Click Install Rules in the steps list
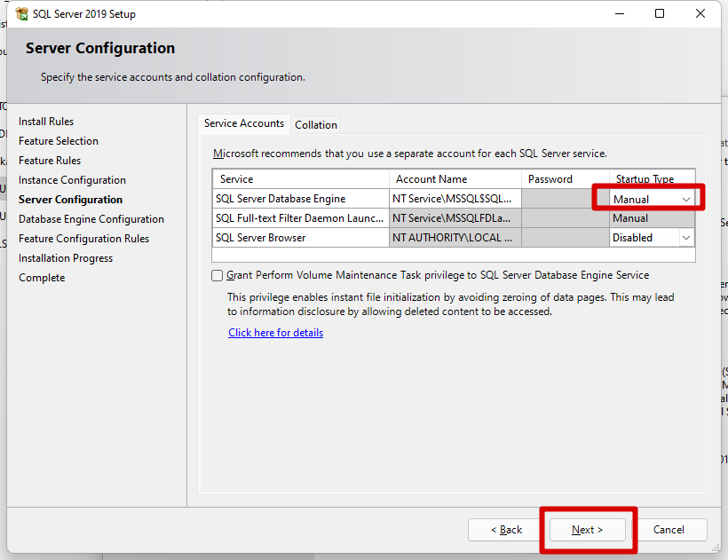Viewport: 728px width, 560px height. tap(46, 122)
